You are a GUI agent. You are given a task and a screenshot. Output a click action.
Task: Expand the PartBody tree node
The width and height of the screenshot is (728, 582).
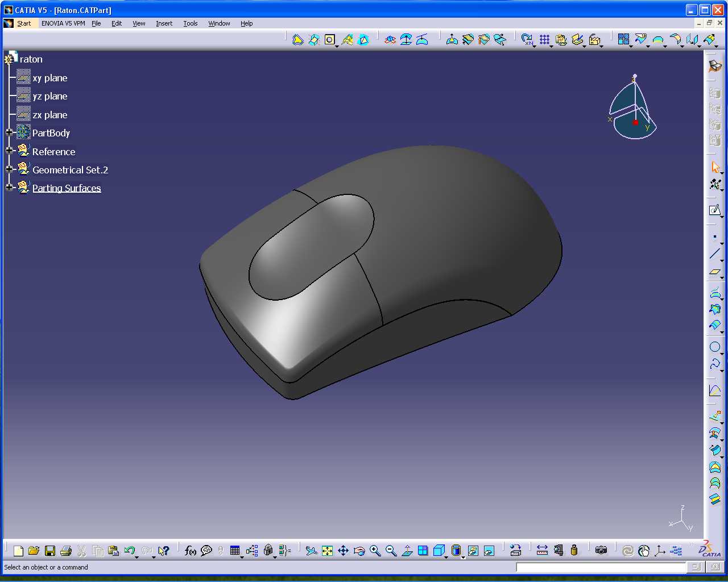tap(9, 132)
